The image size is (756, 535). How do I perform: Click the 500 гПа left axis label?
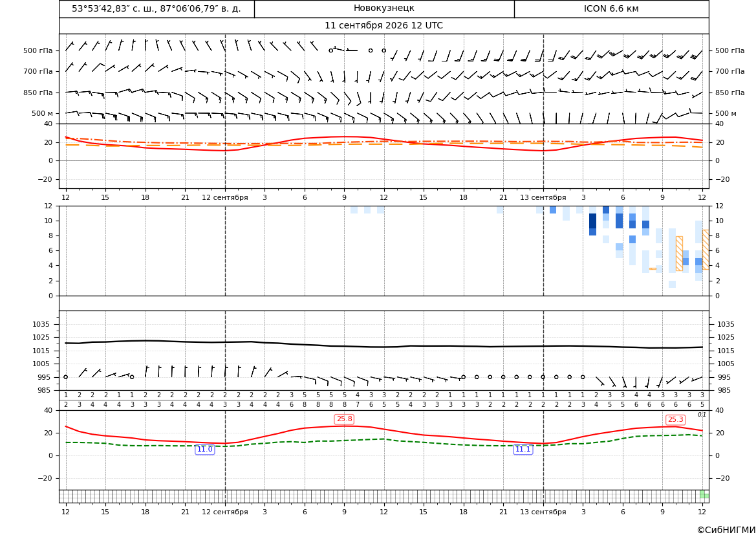38,50
